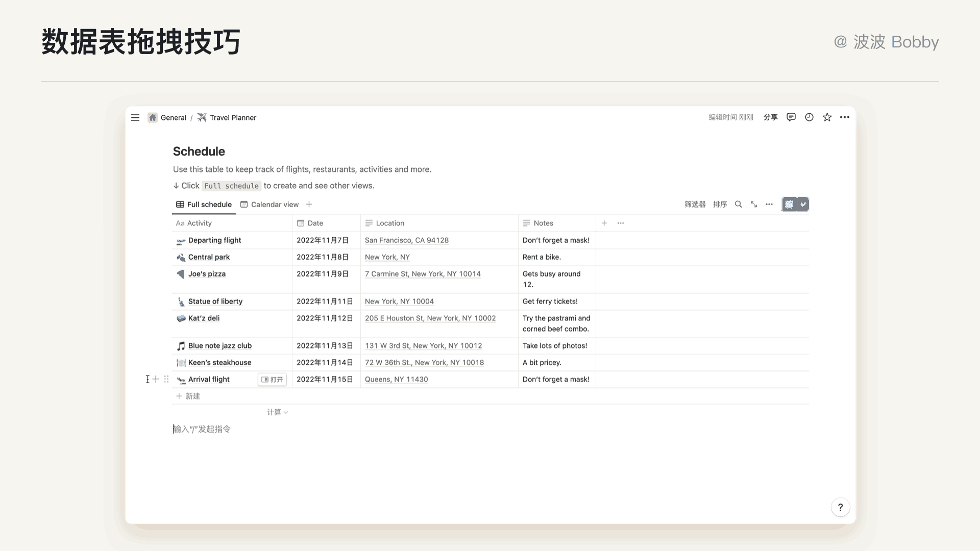Viewport: 980px width, 551px height.
Task: Search the Schedule table
Action: pos(738,205)
